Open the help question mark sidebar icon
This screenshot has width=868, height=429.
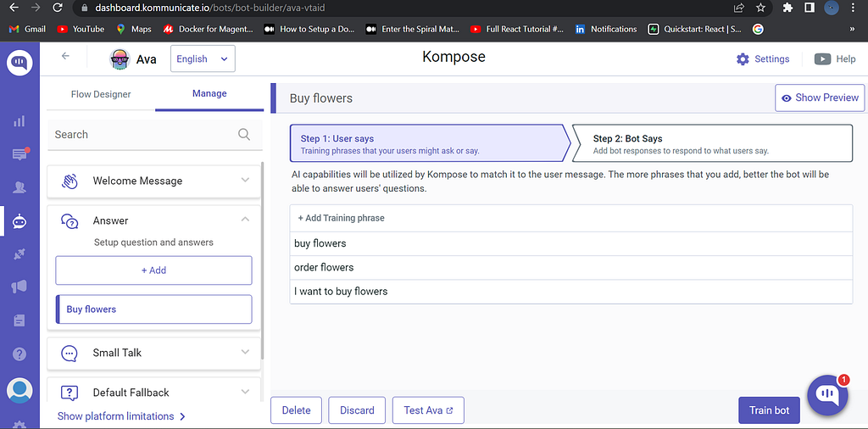point(19,354)
